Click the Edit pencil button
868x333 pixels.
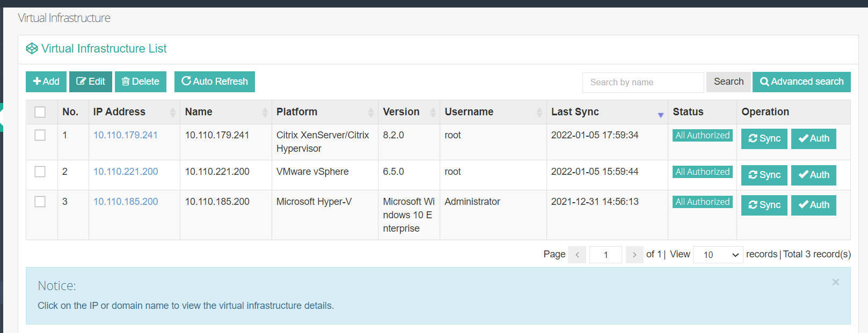[x=91, y=82]
